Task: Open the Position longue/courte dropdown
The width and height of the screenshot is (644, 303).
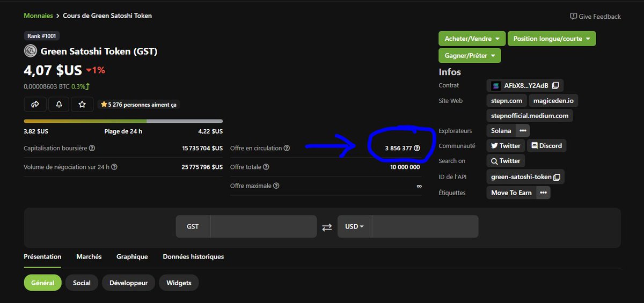Action: (552, 39)
